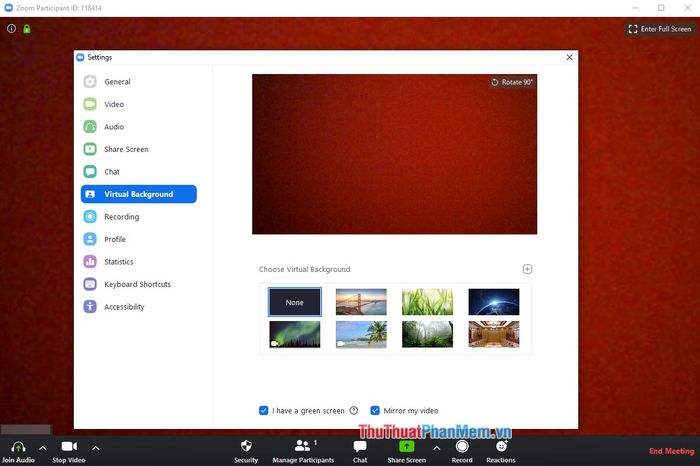Open Chat settings section
700x466 pixels.
[x=138, y=171]
